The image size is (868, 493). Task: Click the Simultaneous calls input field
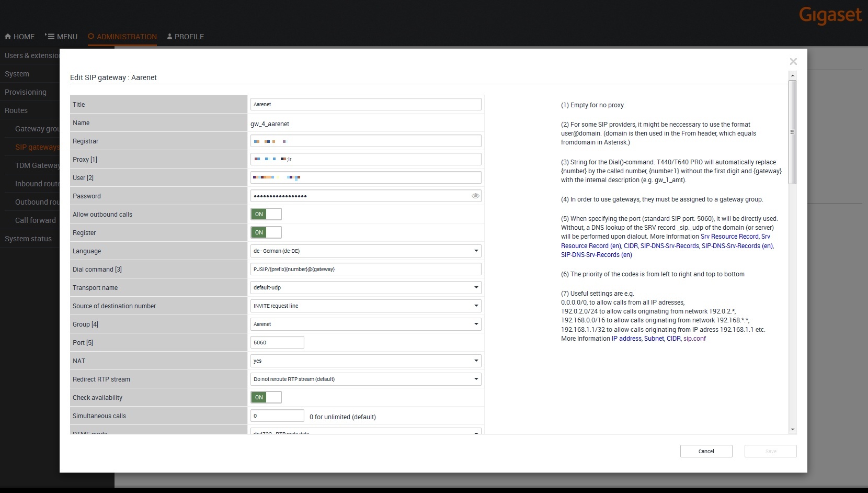[277, 416]
